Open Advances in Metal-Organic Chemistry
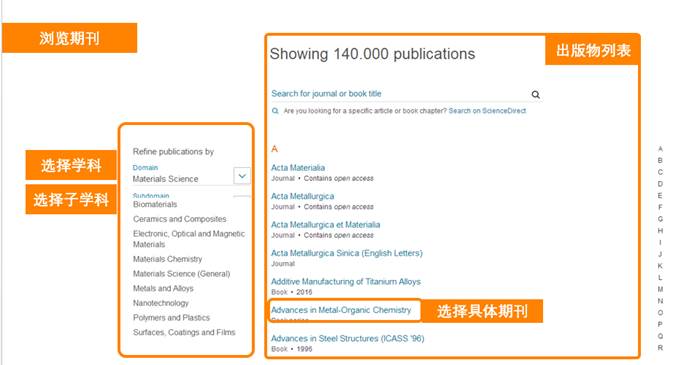 coord(341,310)
